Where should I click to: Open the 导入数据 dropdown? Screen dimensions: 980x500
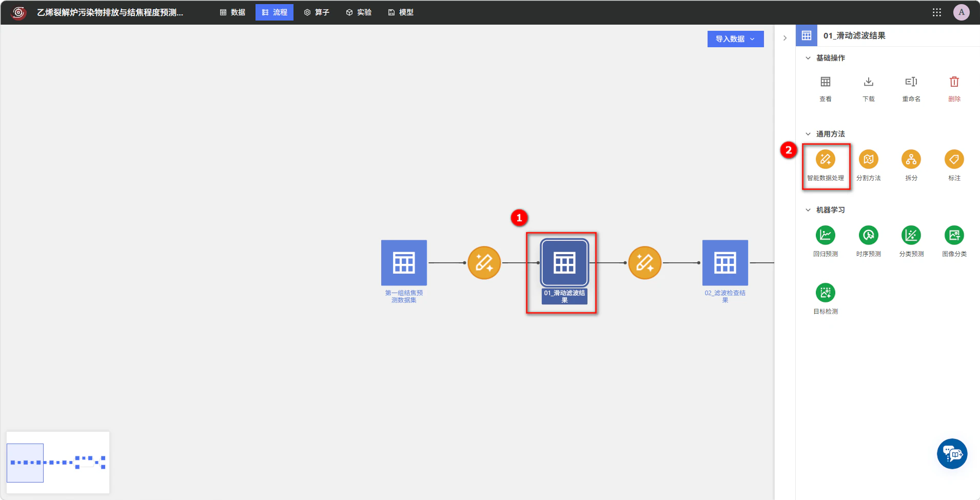click(735, 39)
